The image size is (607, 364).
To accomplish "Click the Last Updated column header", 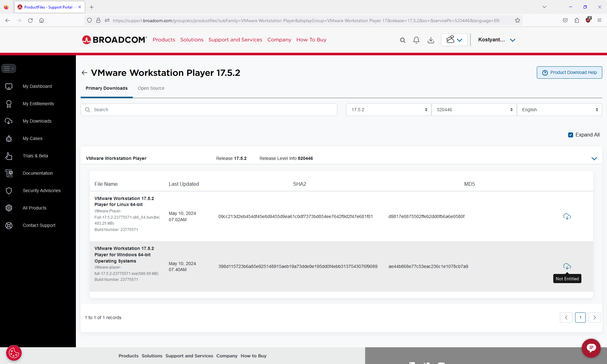I will [x=184, y=184].
